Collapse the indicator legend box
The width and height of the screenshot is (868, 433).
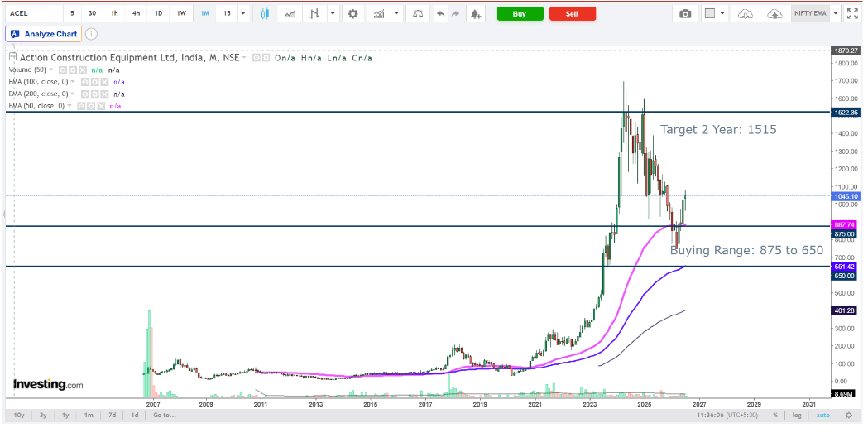(12, 56)
